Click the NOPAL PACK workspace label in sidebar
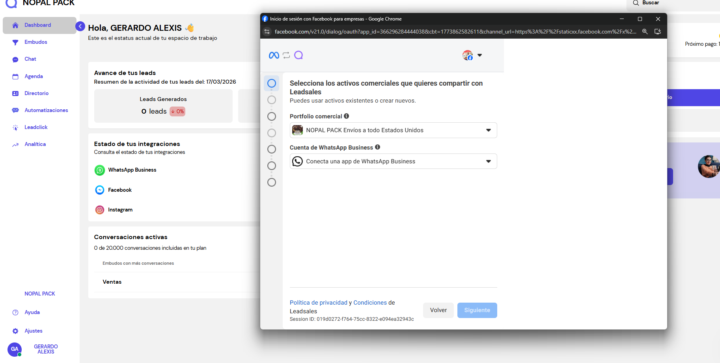Viewport: 720px width, 363px height. 39,294
